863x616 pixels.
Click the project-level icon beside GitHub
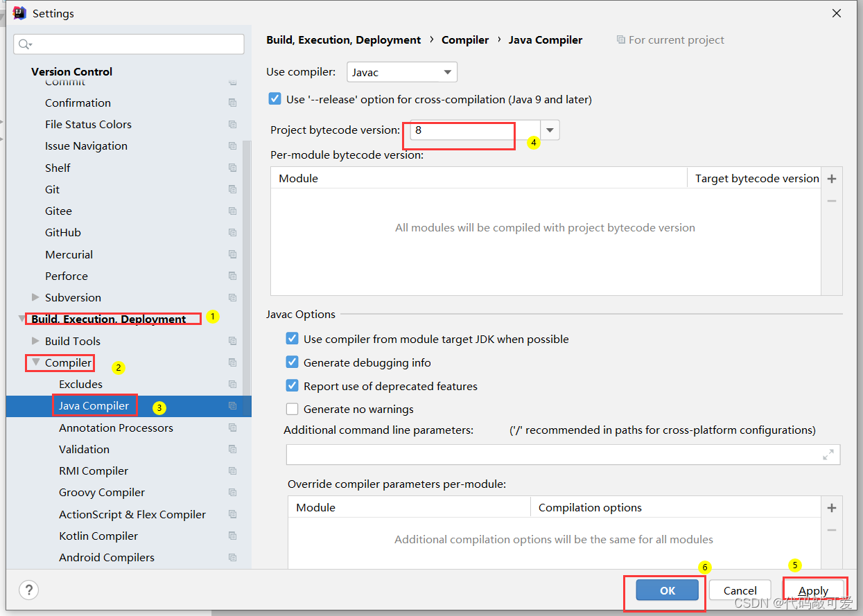pos(232,233)
